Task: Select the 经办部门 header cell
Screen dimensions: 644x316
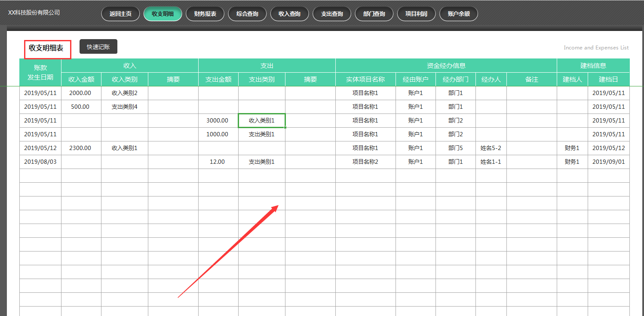Action: [456, 79]
